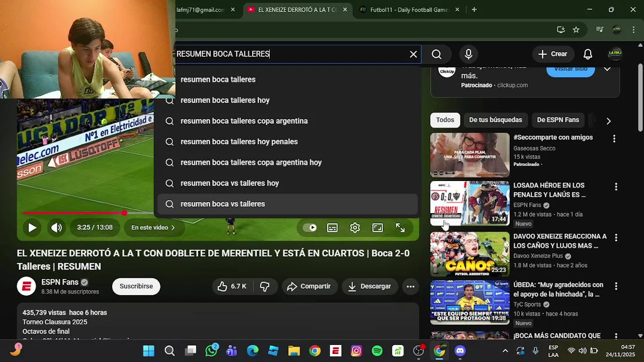Open options for ÚBEDA video
The width and height of the screenshot is (644, 362).
click(x=616, y=286)
